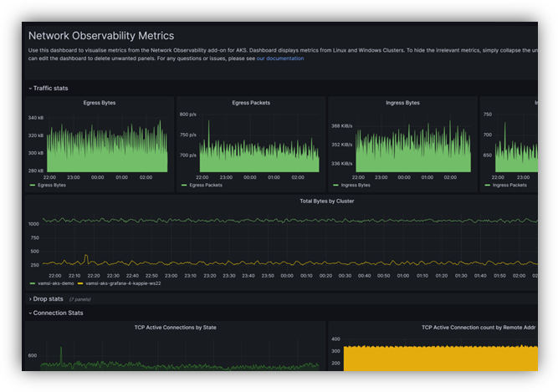Viewport: 558px width, 392px height.
Task: Collapse the Connection Stats row
Action: coord(55,313)
